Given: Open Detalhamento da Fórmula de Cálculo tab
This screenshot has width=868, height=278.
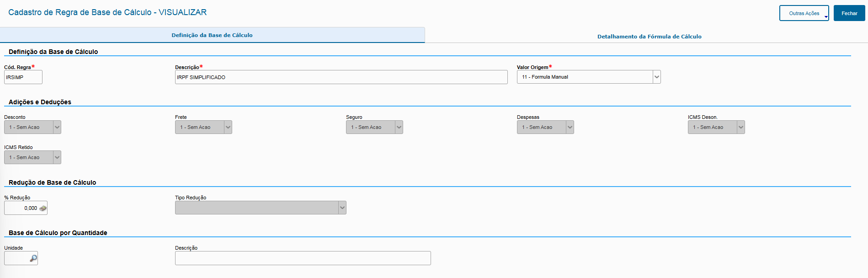Looking at the screenshot, I should [649, 37].
